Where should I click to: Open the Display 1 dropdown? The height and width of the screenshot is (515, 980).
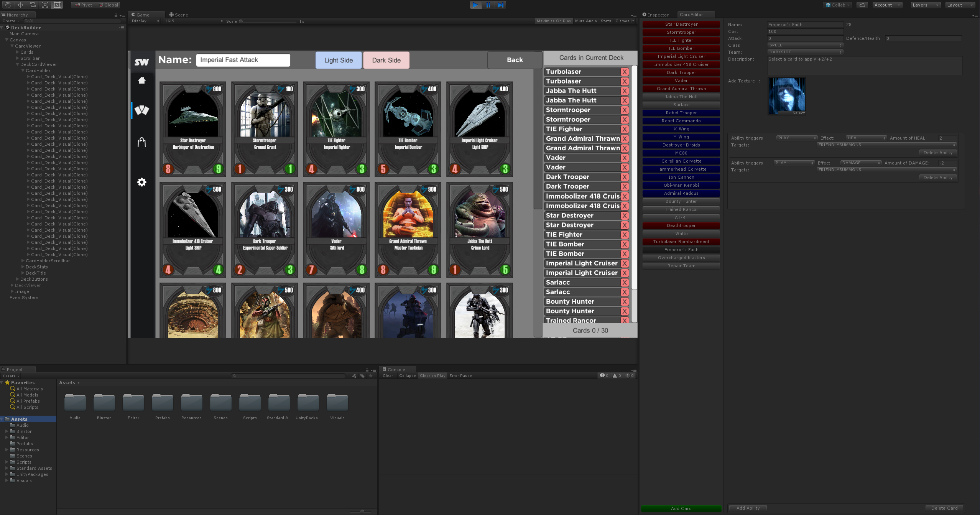[145, 21]
